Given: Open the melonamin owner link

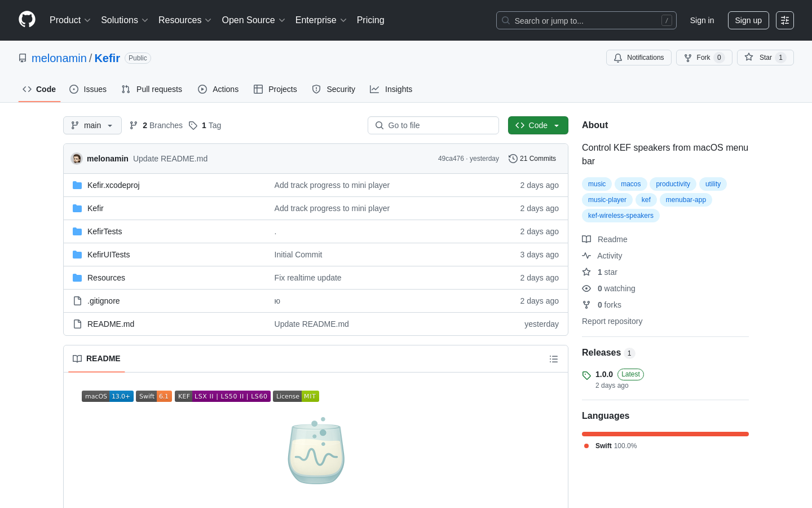Looking at the screenshot, I should pyautogui.click(x=59, y=58).
